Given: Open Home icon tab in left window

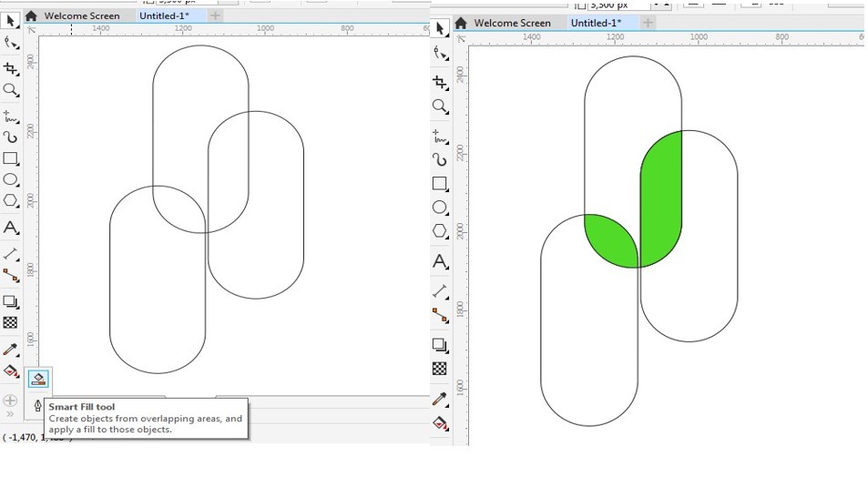Looking at the screenshot, I should [31, 15].
